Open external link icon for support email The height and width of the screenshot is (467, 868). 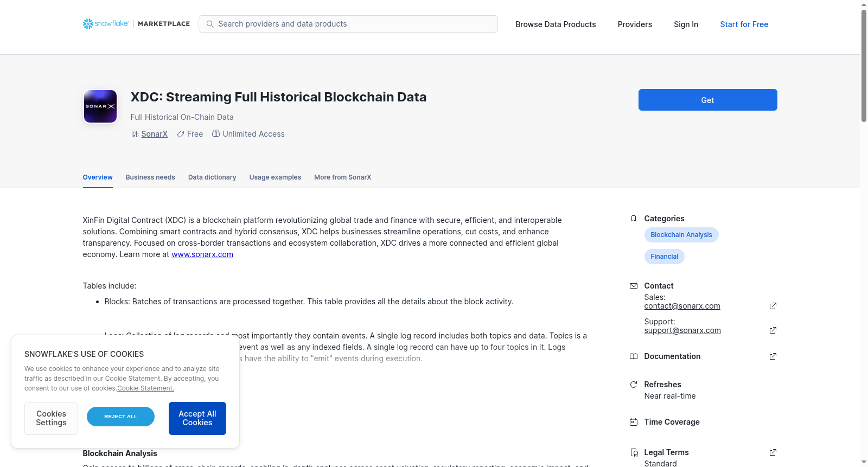(x=773, y=330)
